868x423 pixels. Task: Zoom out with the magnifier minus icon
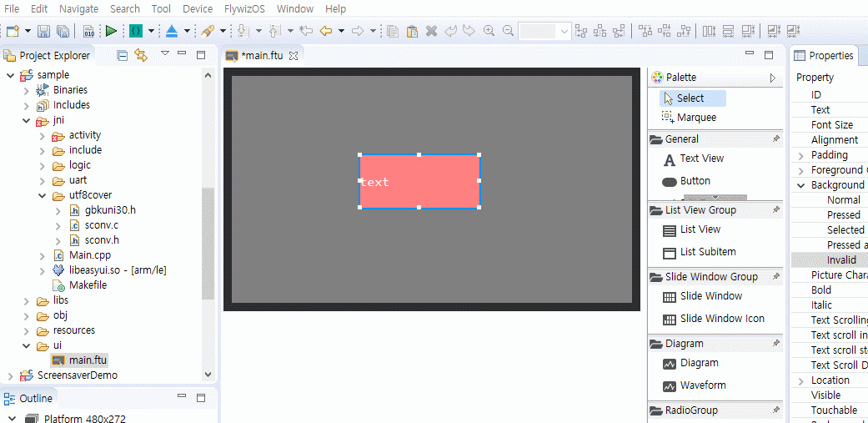[x=508, y=31]
